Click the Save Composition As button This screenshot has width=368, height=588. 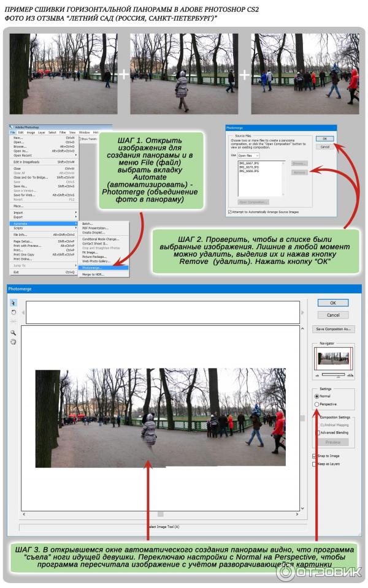(x=333, y=329)
